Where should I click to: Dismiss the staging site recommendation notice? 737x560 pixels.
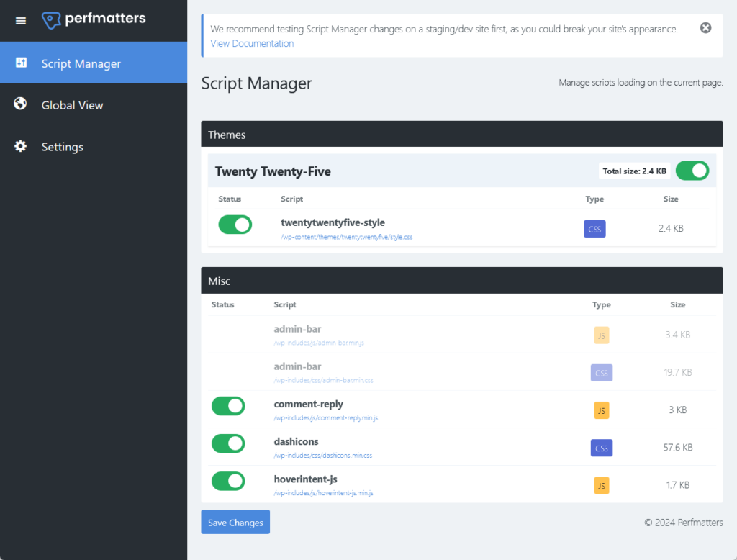point(705,28)
